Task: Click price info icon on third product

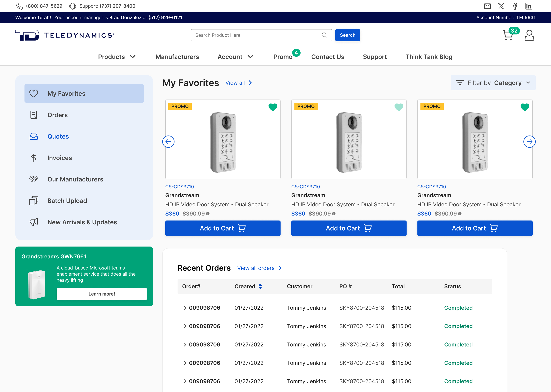Action: point(460,214)
